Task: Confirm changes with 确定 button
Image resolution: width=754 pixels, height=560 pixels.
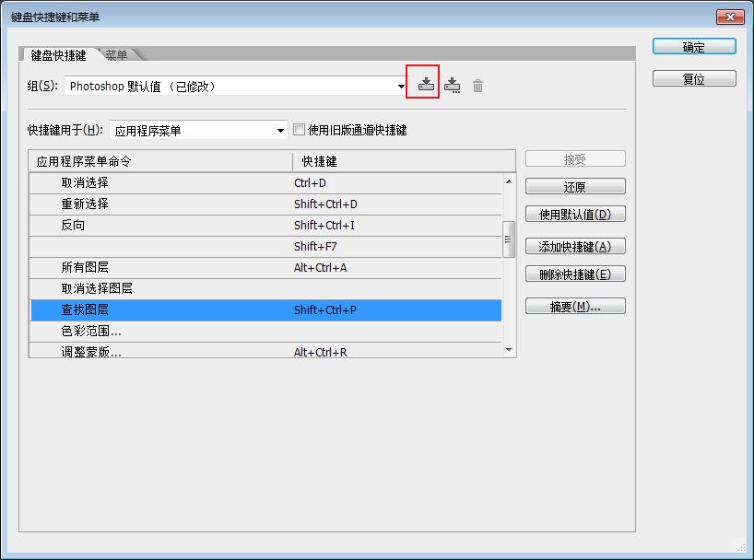Action: click(694, 46)
